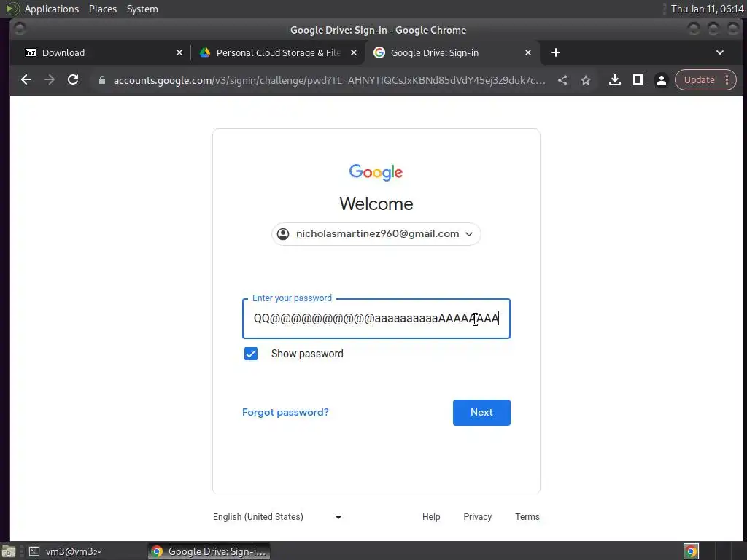Open a new tab with the plus button
The image size is (747, 560).
point(556,52)
